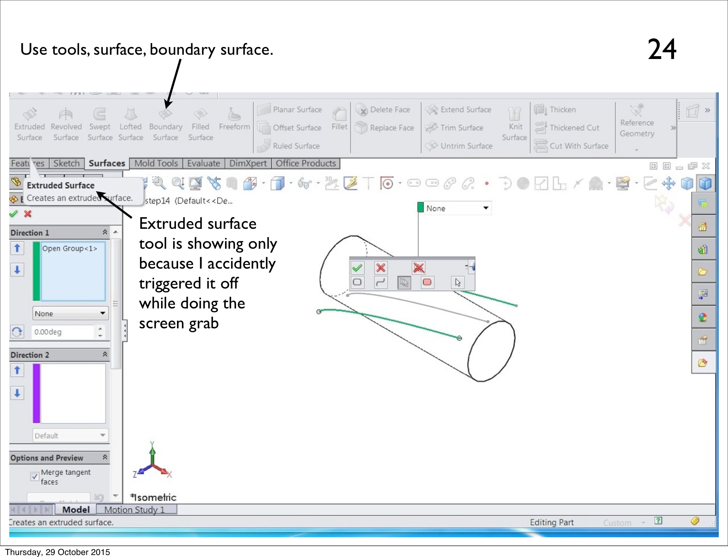The width and height of the screenshot is (728, 560).
Task: Collapse the Options and Preview section
Action: tap(105, 457)
